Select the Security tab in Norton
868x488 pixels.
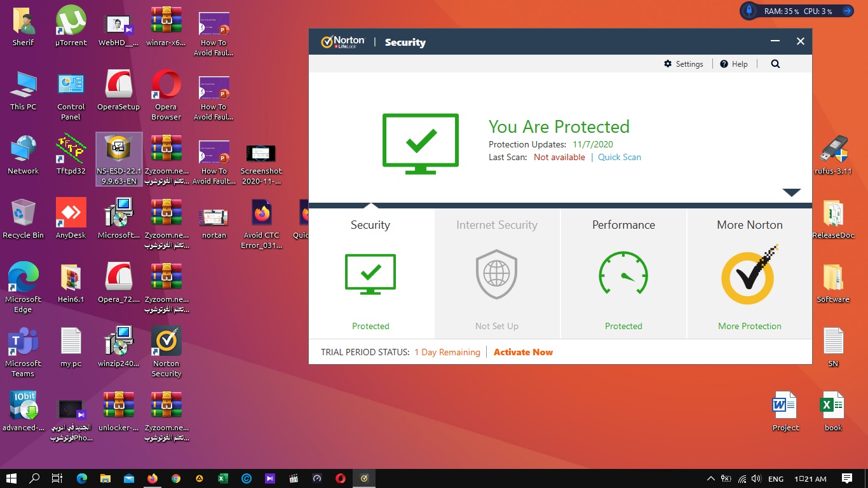click(370, 273)
